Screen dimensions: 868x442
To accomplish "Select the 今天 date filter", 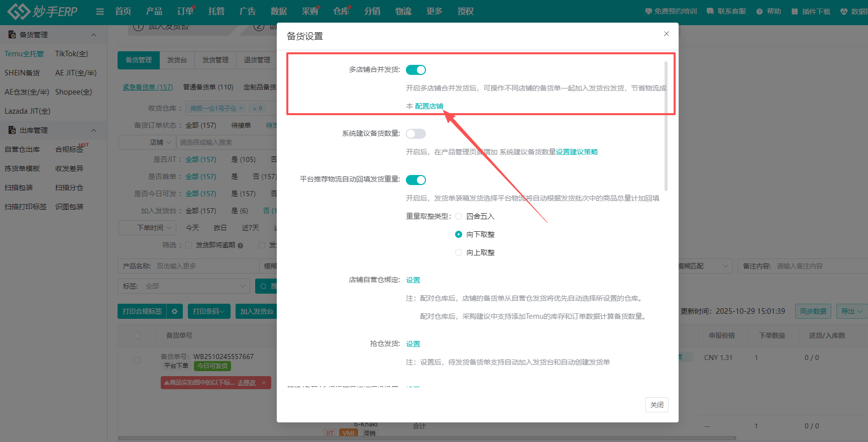I will click(x=192, y=228).
